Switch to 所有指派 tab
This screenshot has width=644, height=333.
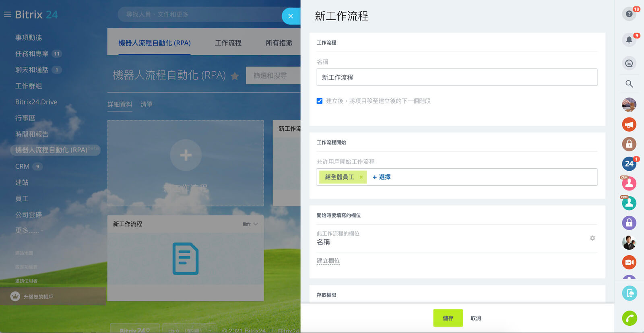tap(279, 43)
